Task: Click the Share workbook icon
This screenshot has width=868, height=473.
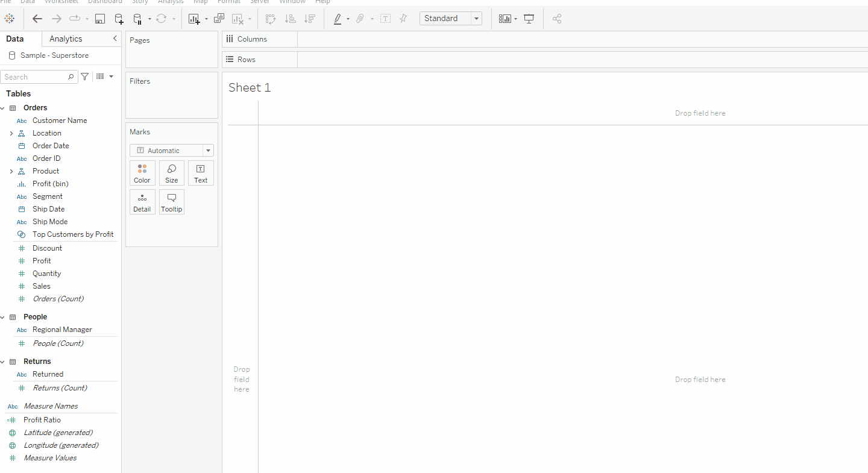Action: coord(557,19)
